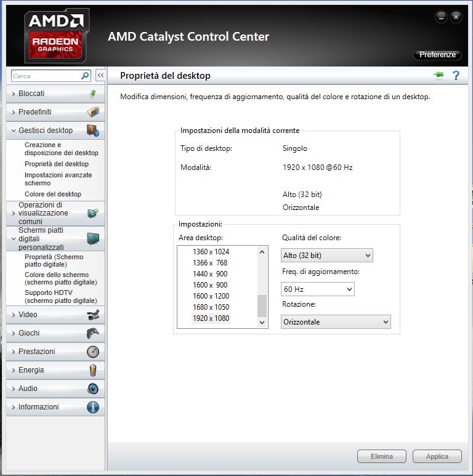Open Colore dello schermo page

[61, 278]
